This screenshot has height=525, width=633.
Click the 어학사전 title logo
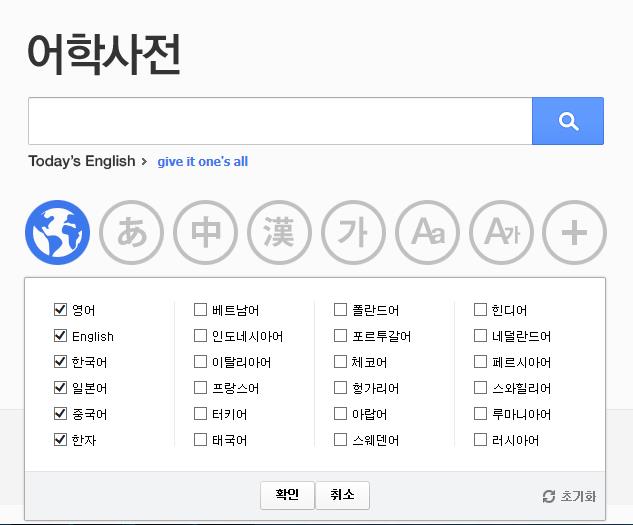coord(104,55)
